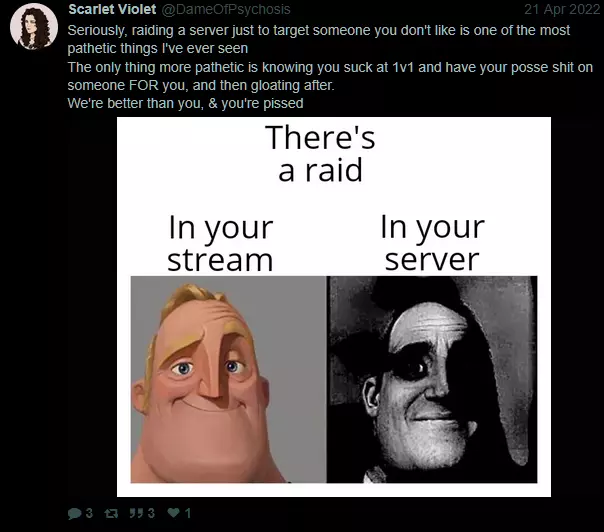Click the "In your stream" caption

tap(220, 243)
